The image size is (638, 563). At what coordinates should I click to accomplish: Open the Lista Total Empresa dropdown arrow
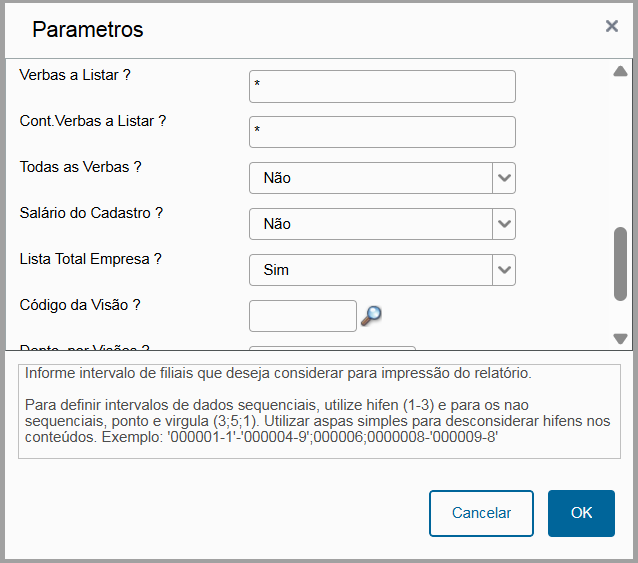[x=504, y=270]
